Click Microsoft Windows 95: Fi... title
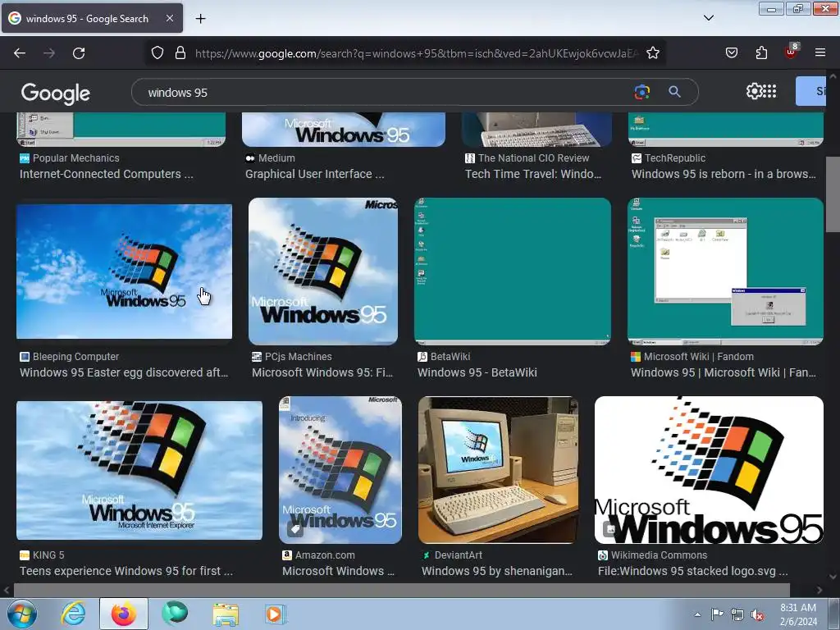The width and height of the screenshot is (840, 630). pyautogui.click(x=322, y=372)
